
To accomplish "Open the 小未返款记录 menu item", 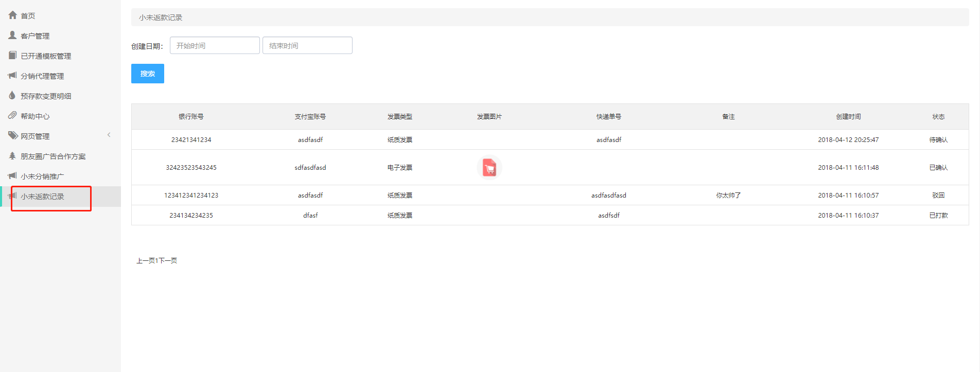I will [x=42, y=197].
